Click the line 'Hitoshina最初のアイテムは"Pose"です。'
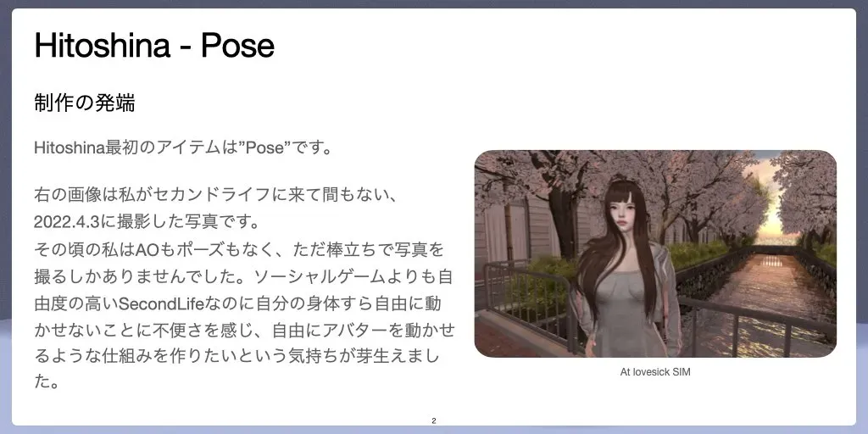The height and width of the screenshot is (434, 868). click(x=183, y=148)
